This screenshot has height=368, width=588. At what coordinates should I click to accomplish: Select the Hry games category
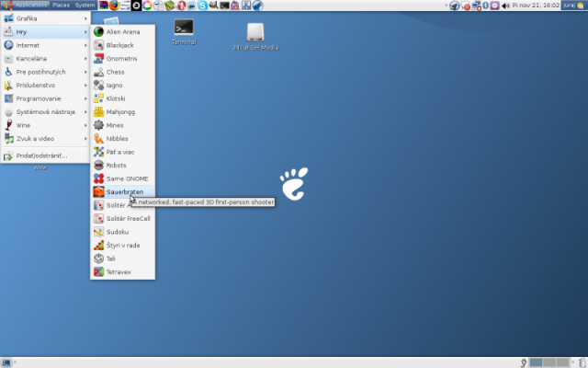point(45,32)
